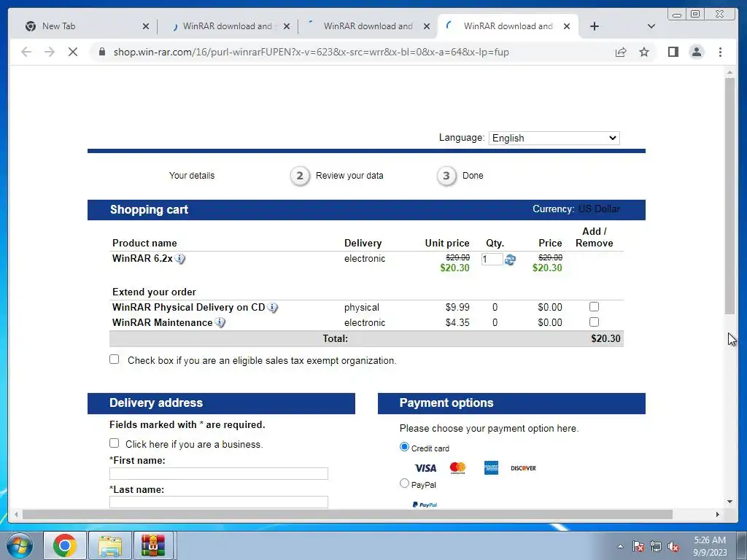Click the muted volume tray icon
Viewport: 747px width, 560px height.
[673, 546]
